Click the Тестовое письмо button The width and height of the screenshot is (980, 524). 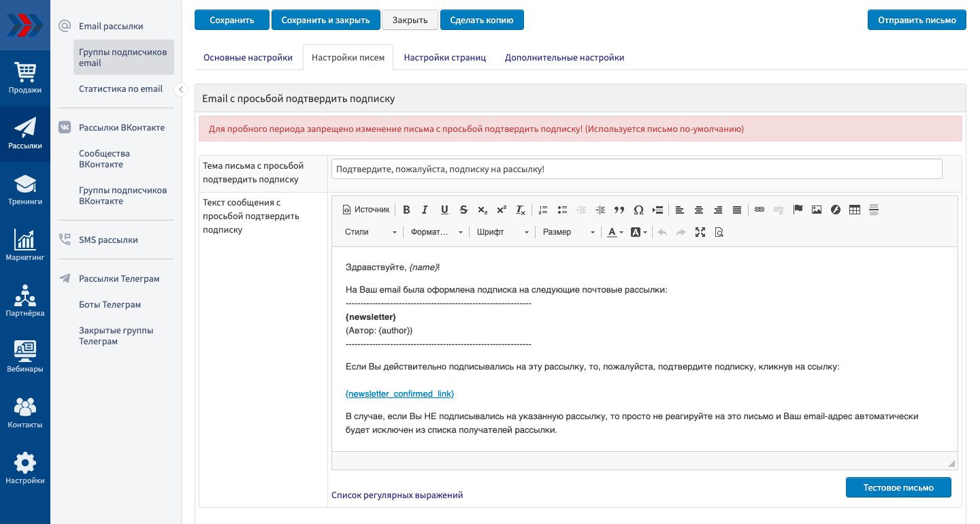pos(898,487)
